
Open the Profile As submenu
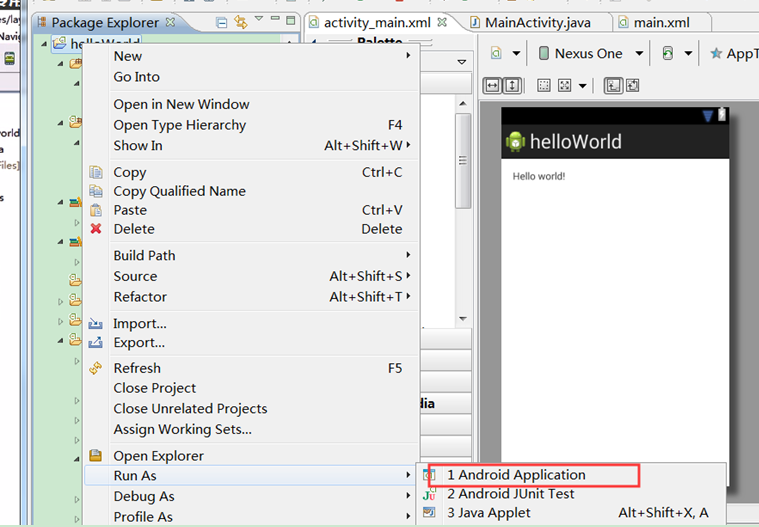coord(251,517)
